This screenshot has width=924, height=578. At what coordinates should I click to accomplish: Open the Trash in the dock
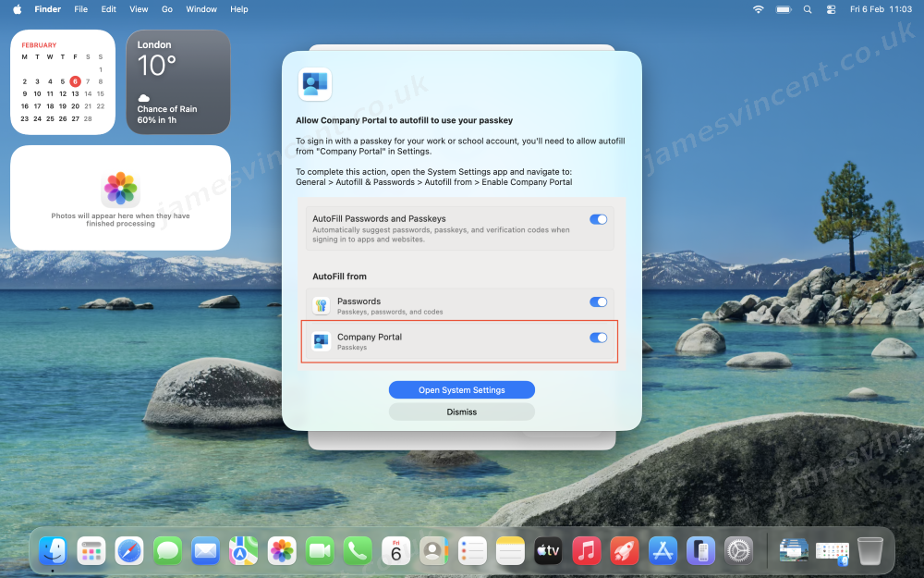(870, 551)
